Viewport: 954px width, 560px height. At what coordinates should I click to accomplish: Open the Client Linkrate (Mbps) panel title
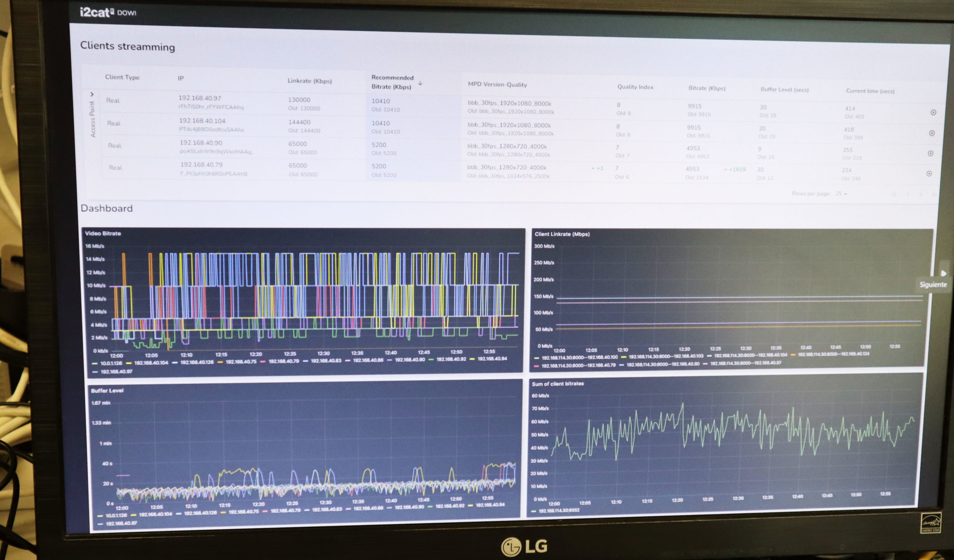(x=562, y=234)
